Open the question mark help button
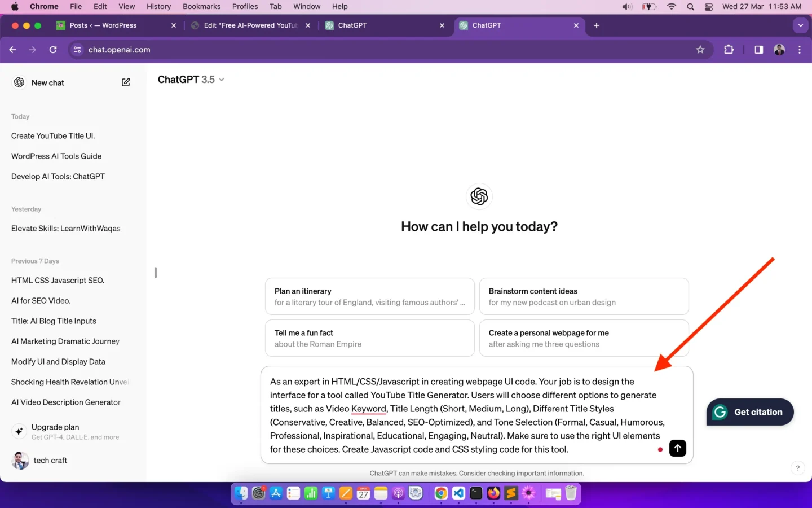The width and height of the screenshot is (812, 508). (797, 468)
